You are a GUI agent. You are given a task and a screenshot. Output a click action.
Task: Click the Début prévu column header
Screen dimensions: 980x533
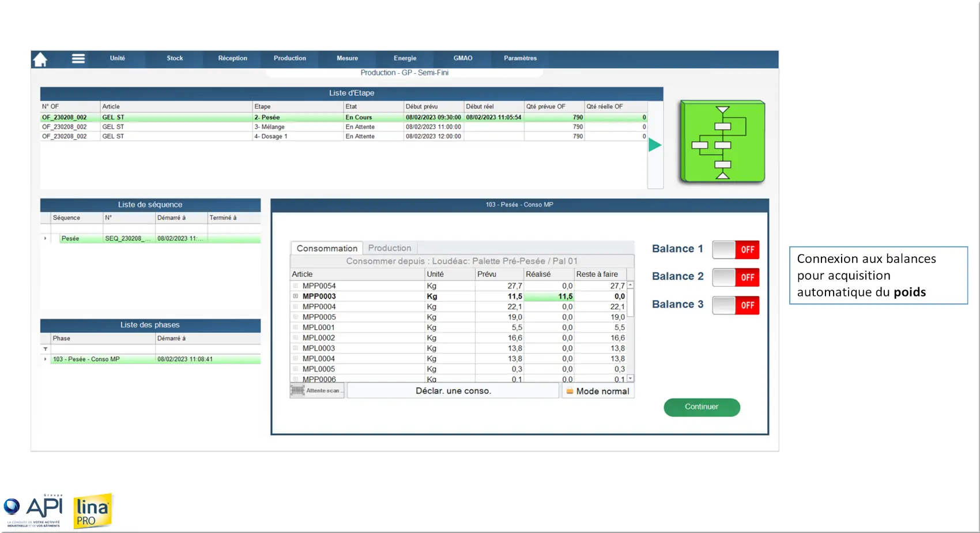pyautogui.click(x=434, y=107)
